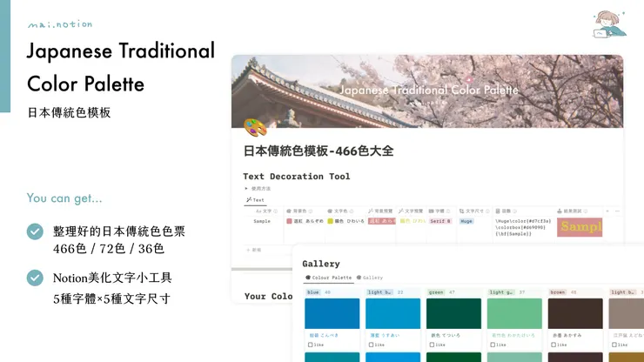Viewport: 644px width, 362px height.
Task: Open the 背景色 column header menu
Action: 299,211
